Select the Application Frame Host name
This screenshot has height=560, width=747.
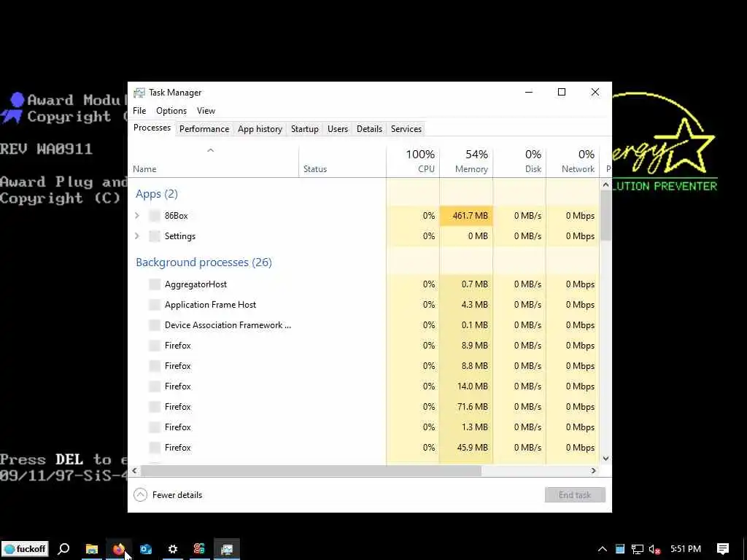click(210, 305)
